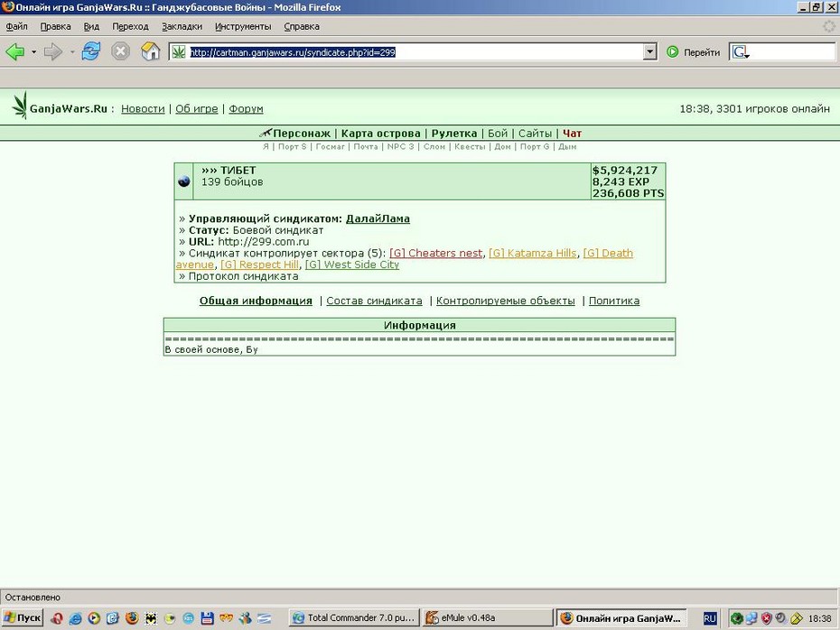Image resolution: width=840 pixels, height=630 pixels.
Task: Launch Opera from the quick launch bar
Action: coord(57,618)
